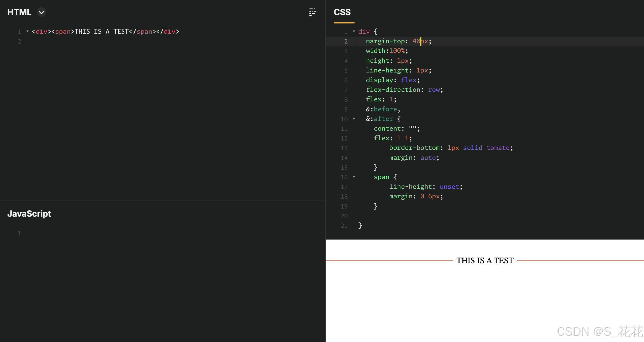The height and width of the screenshot is (342, 644).
Task: Select the CSS tab heading
Action: [342, 12]
